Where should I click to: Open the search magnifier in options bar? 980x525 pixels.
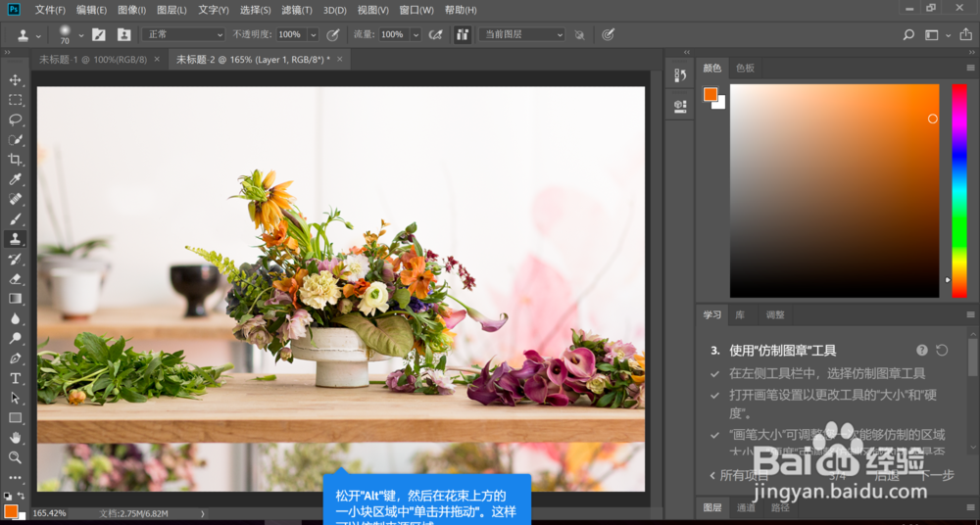(x=908, y=35)
